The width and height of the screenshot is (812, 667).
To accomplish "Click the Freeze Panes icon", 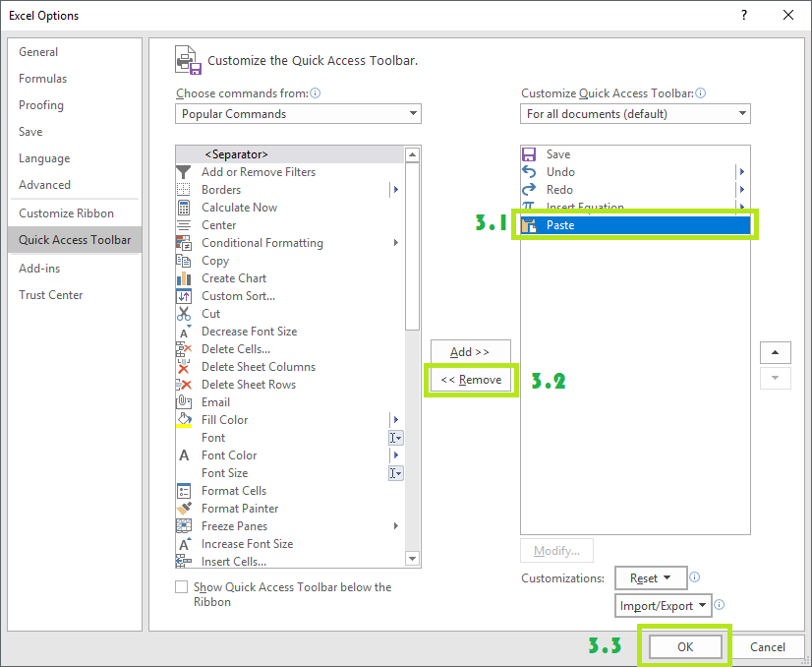I will click(x=183, y=526).
